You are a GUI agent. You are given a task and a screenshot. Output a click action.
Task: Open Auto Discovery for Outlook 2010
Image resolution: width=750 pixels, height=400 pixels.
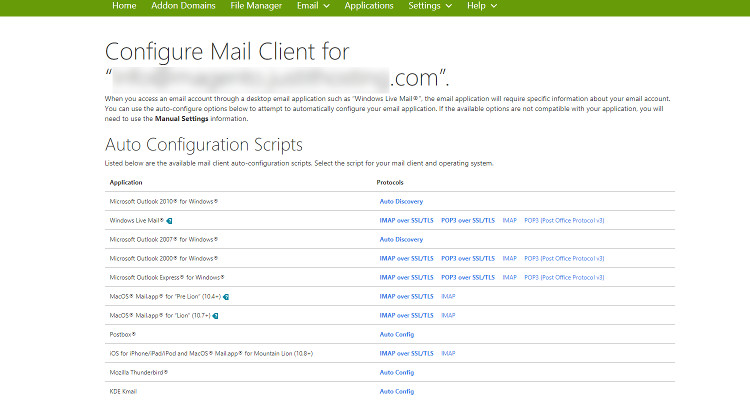click(401, 201)
